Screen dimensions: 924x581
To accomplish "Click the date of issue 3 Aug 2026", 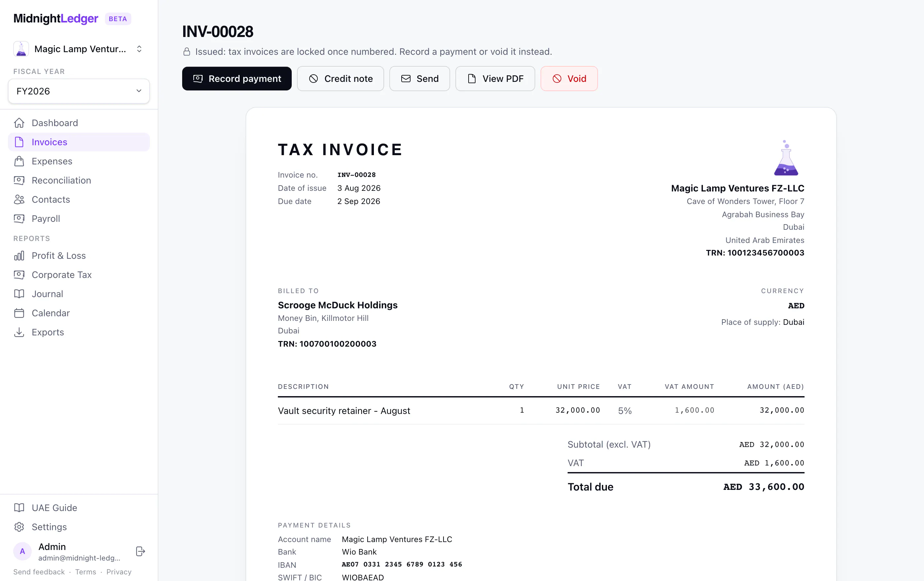I will [x=359, y=188].
